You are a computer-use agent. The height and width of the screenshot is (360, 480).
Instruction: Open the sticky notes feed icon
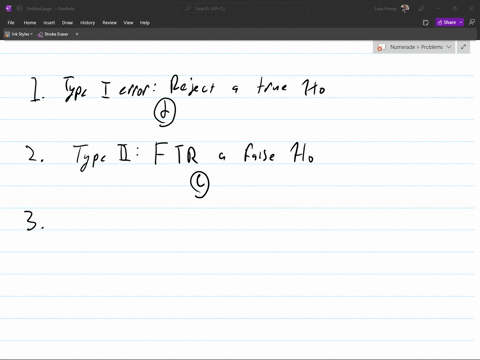(426, 23)
